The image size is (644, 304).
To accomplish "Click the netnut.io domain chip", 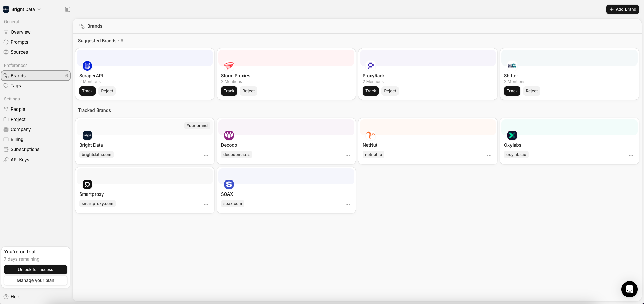I will click(x=373, y=155).
